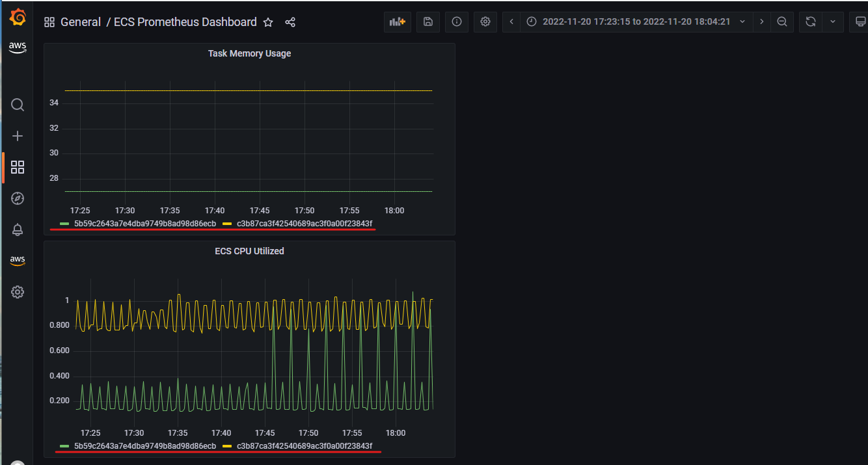Shift time range backward with left chevron
This screenshot has width=868, height=465.
[511, 22]
